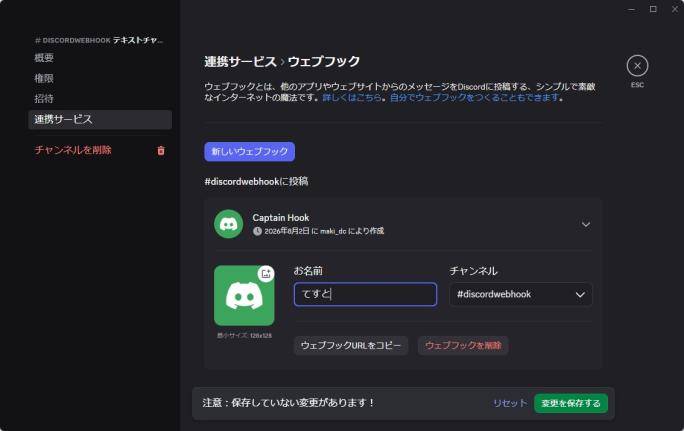
Task: Click the trash icon beside チャンネルを削除
Action: click(161, 151)
